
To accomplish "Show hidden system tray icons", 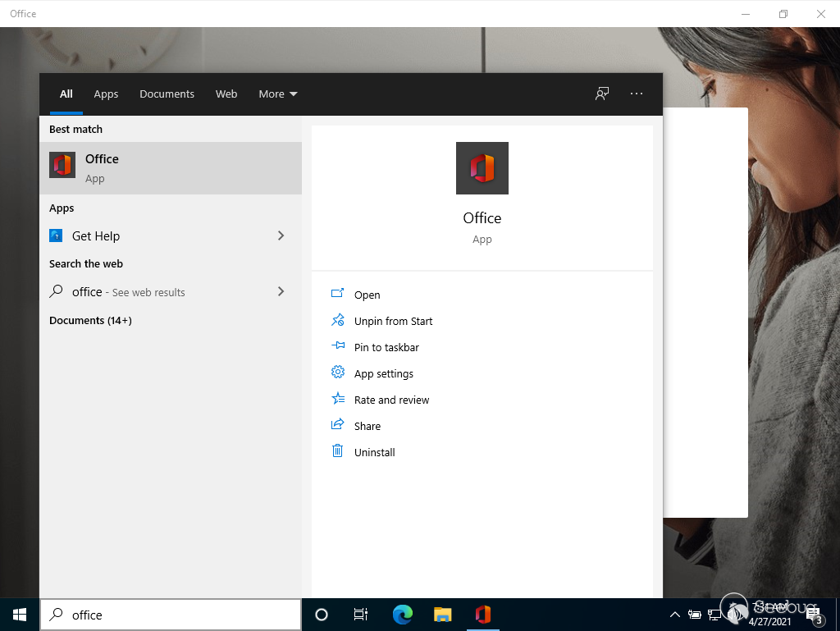I will point(674,615).
